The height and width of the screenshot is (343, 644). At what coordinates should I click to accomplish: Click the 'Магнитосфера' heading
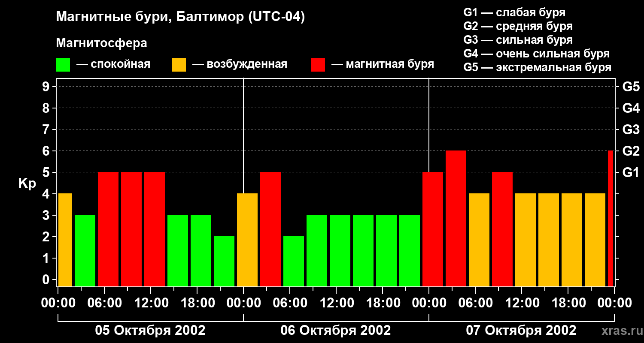point(101,43)
